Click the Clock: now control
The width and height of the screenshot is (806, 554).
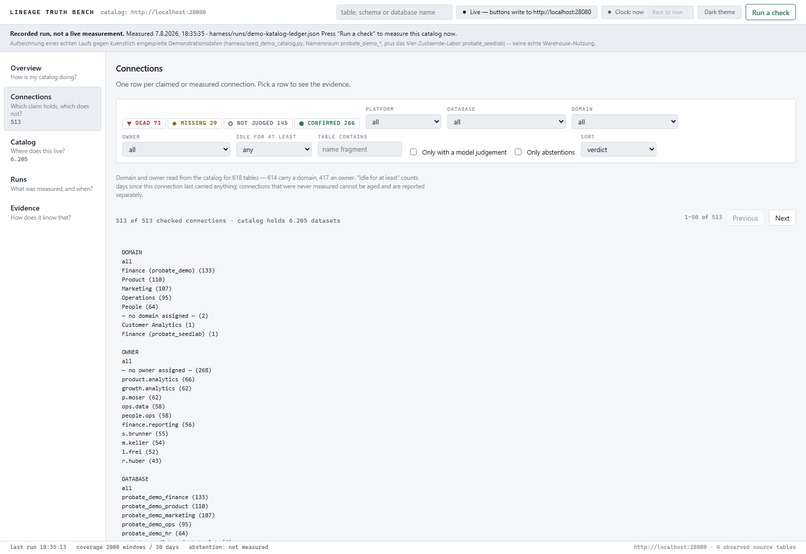pyautogui.click(x=626, y=12)
